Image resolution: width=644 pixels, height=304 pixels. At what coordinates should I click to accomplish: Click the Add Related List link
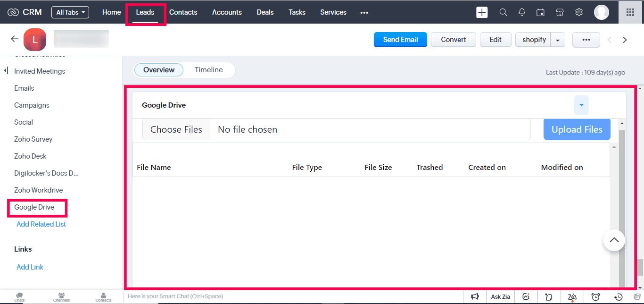coord(41,224)
